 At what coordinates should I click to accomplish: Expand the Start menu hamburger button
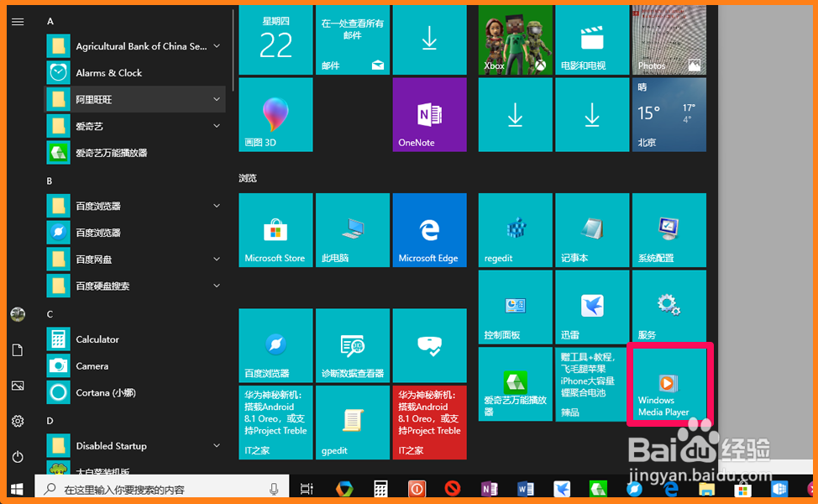(18, 21)
